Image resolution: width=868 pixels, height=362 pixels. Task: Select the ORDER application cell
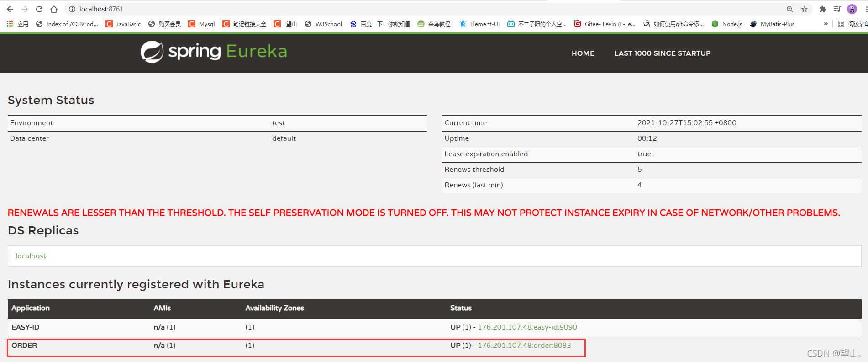pyautogui.click(x=24, y=346)
